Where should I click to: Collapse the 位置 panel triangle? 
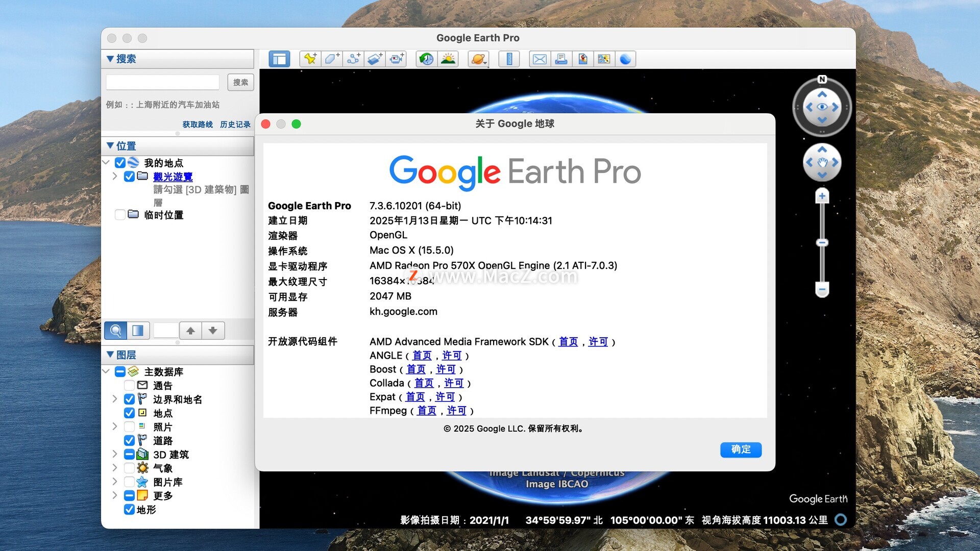(110, 146)
